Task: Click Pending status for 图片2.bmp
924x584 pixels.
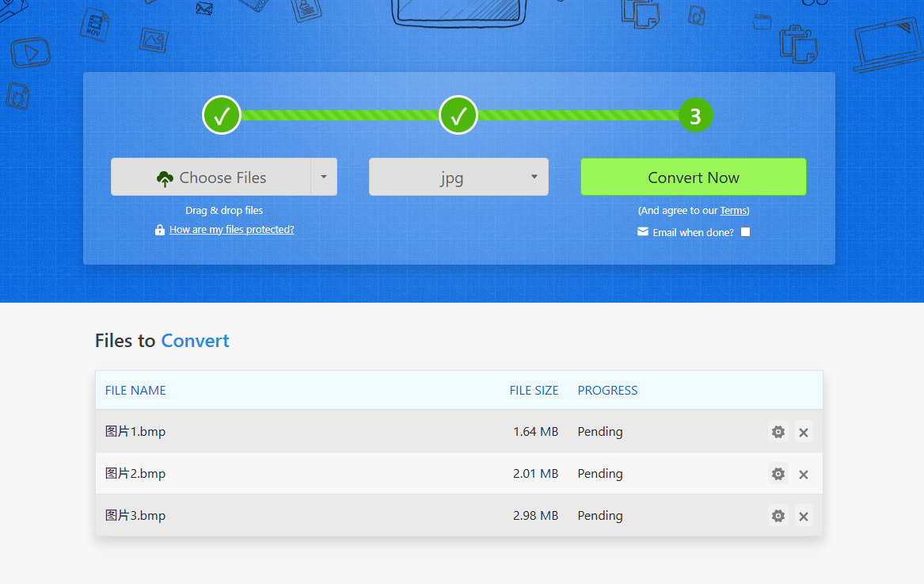Action: click(600, 474)
